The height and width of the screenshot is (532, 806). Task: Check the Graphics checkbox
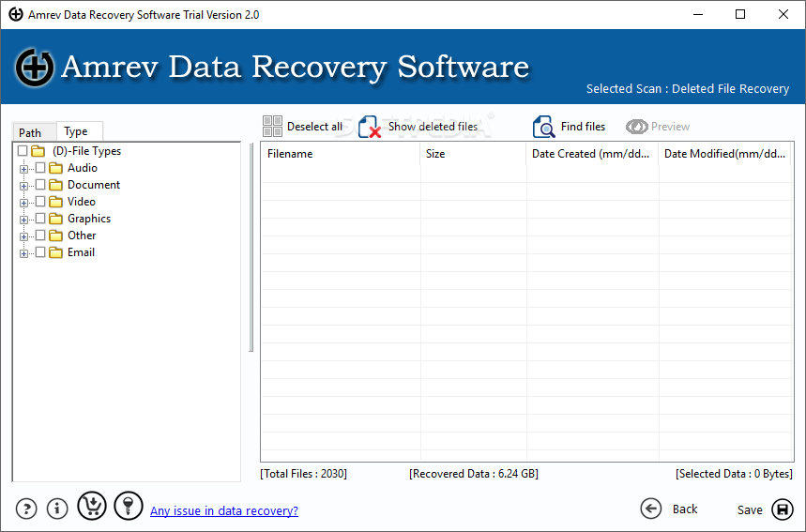point(40,219)
